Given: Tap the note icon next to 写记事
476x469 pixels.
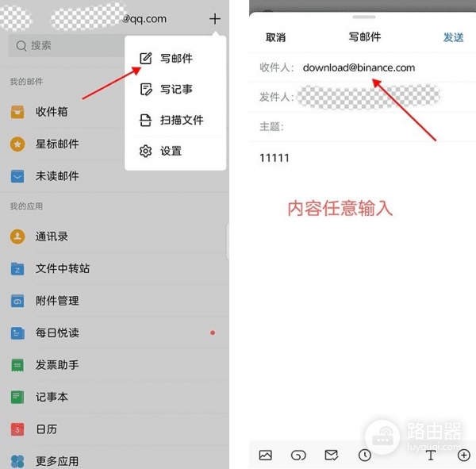Looking at the screenshot, I should tap(146, 90).
